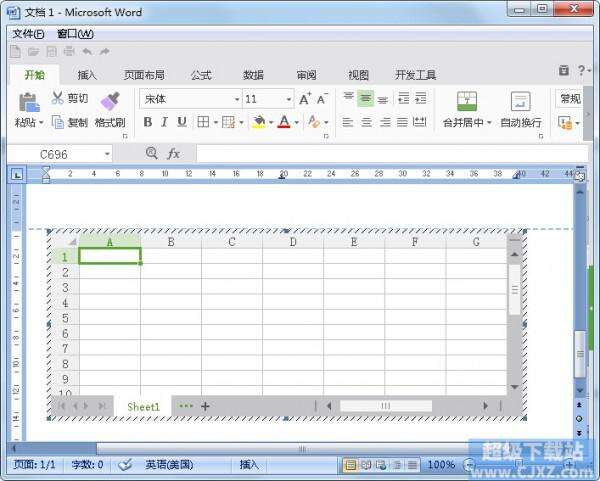Open the borders dropdown arrow

215,122
